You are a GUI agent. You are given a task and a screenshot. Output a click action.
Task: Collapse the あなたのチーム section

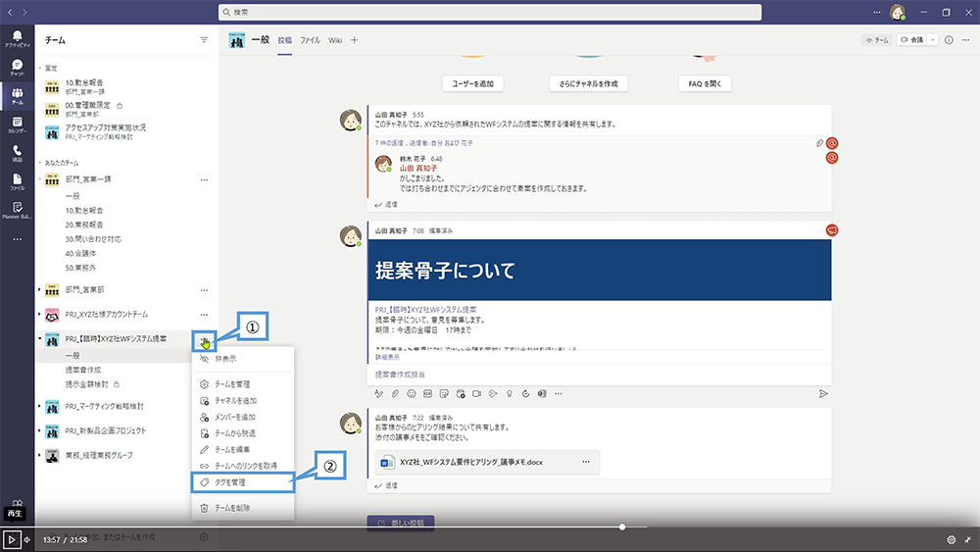click(40, 163)
